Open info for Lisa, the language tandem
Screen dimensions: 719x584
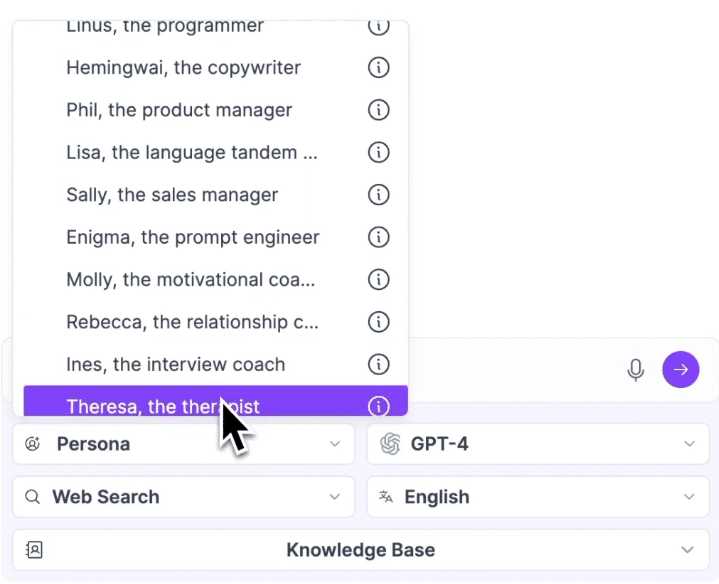click(x=378, y=152)
